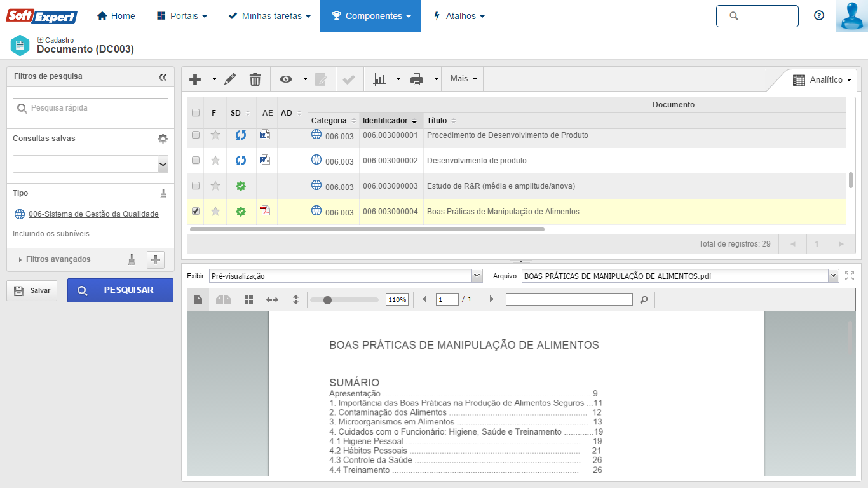Image resolution: width=868 pixels, height=488 pixels.
Task: Click the trash delete icon
Action: [255, 79]
